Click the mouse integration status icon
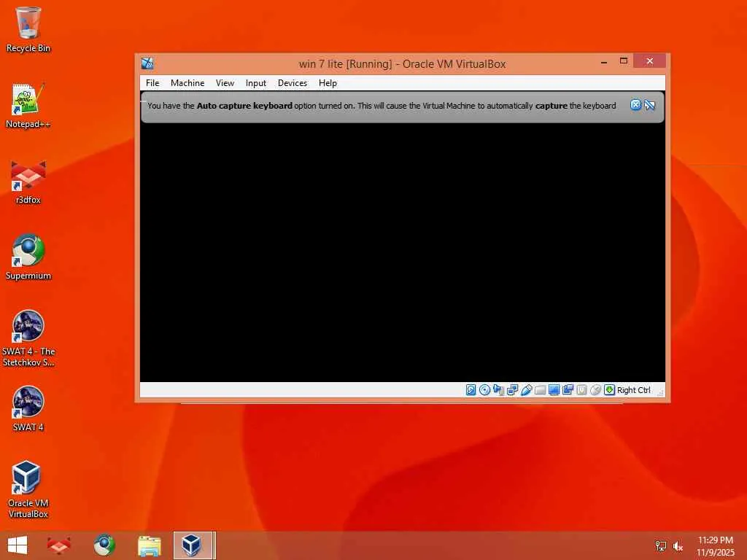 point(595,390)
